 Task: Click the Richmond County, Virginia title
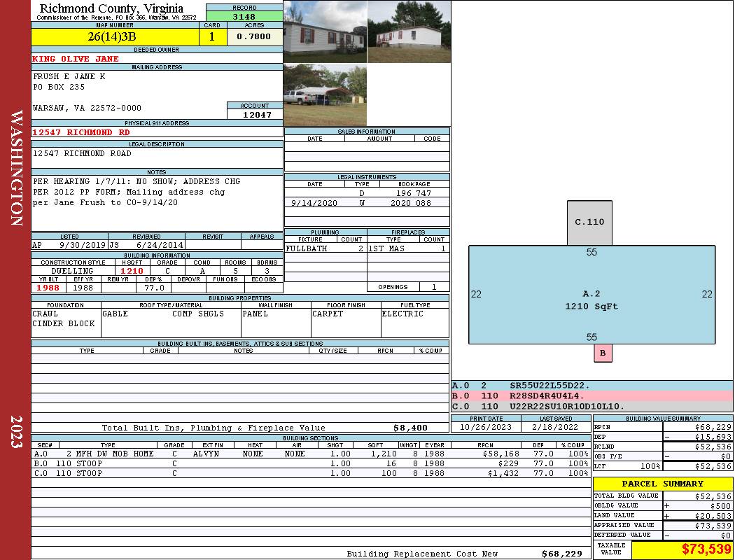point(111,8)
